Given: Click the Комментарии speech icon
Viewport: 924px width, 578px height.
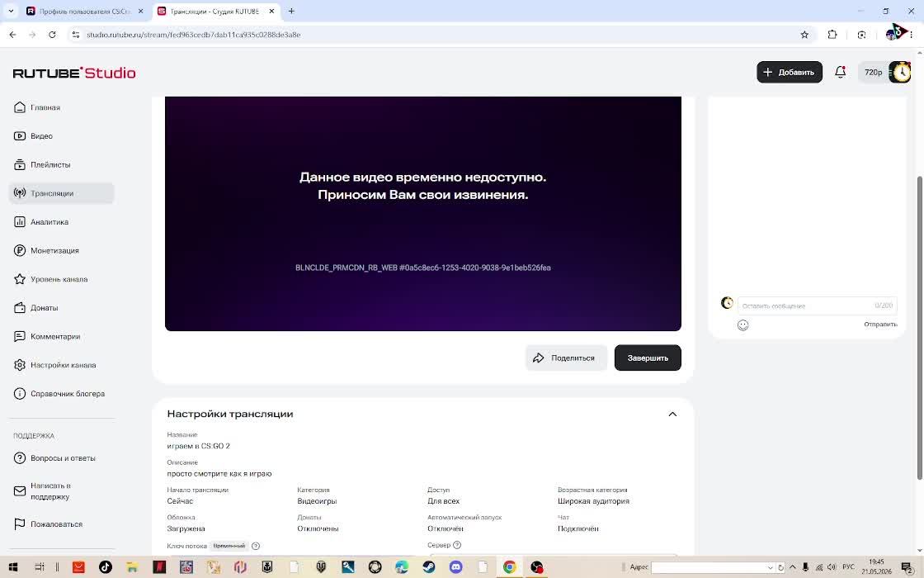Looking at the screenshot, I should (x=20, y=336).
